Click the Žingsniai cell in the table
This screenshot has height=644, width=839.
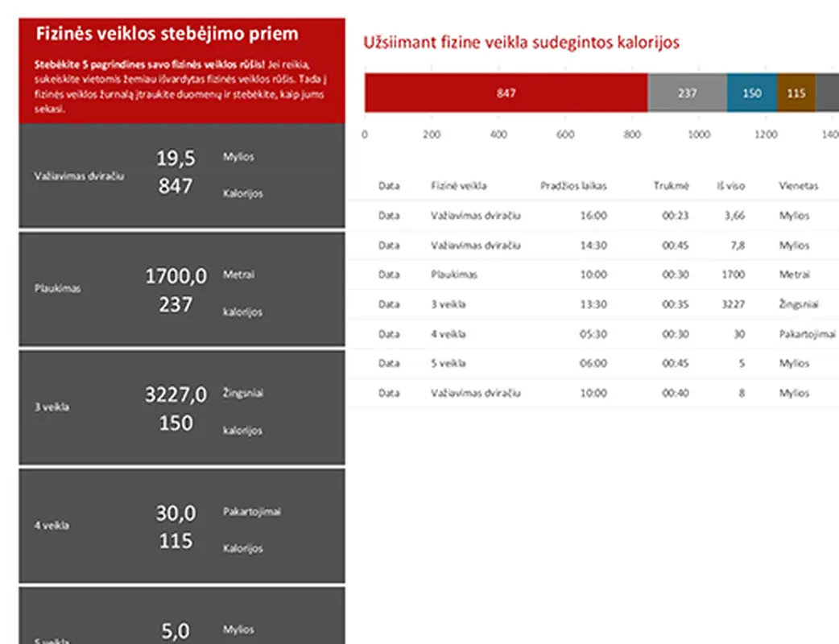[799, 304]
